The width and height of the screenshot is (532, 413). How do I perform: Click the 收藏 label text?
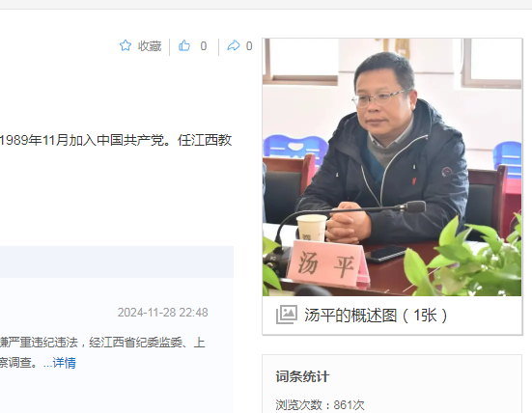(150, 46)
